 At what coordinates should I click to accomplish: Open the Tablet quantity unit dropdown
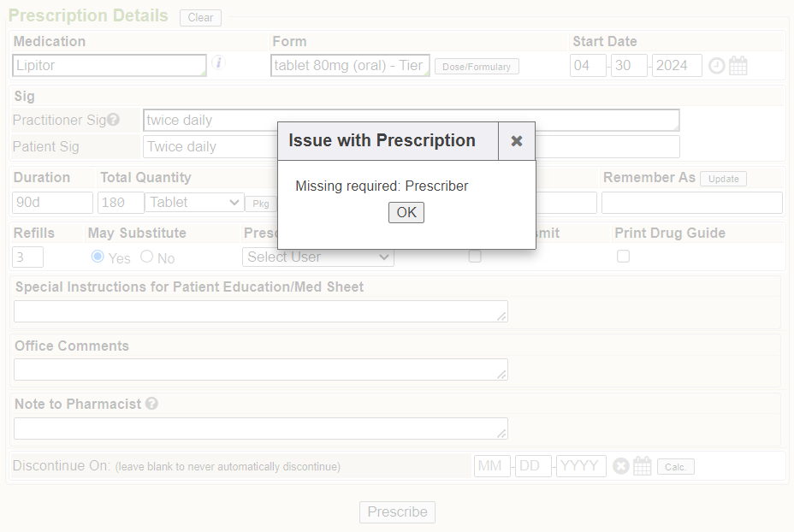click(x=195, y=203)
